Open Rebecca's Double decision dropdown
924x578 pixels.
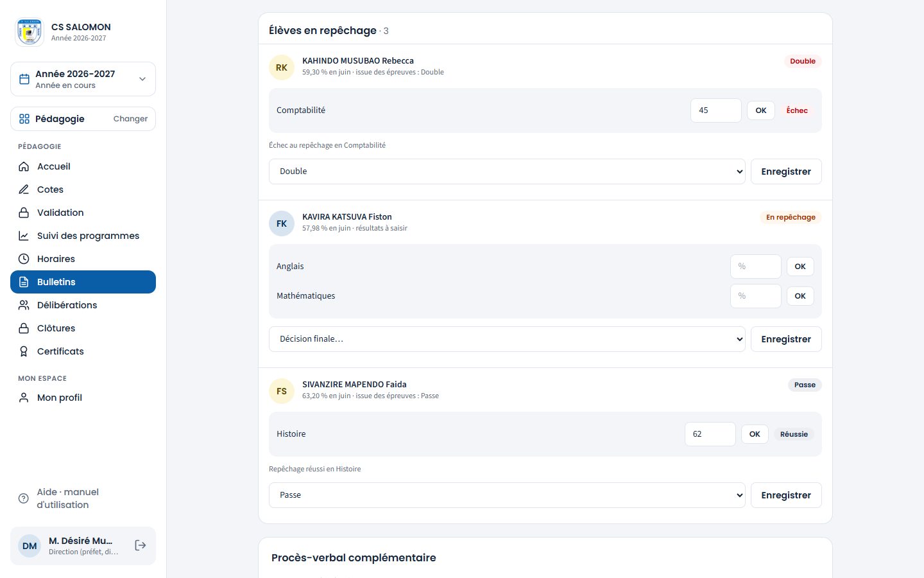click(507, 171)
